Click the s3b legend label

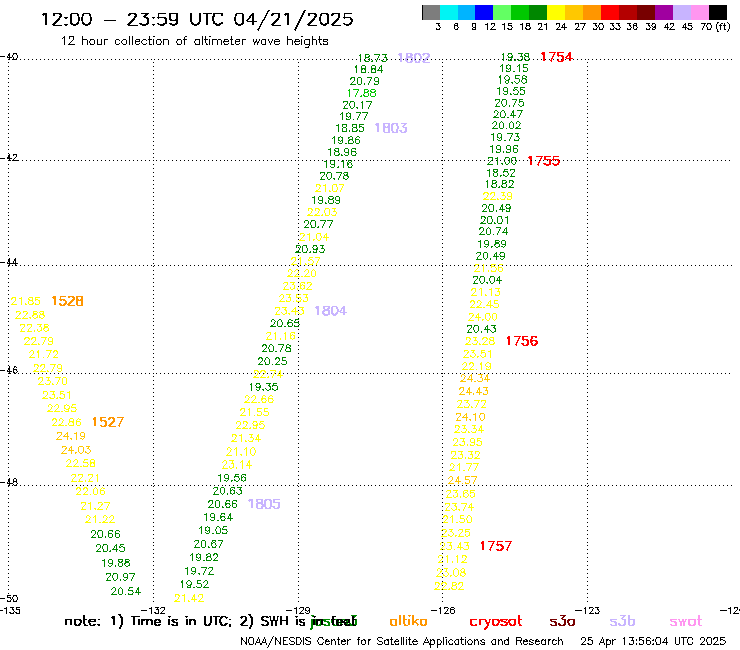[x=622, y=621]
